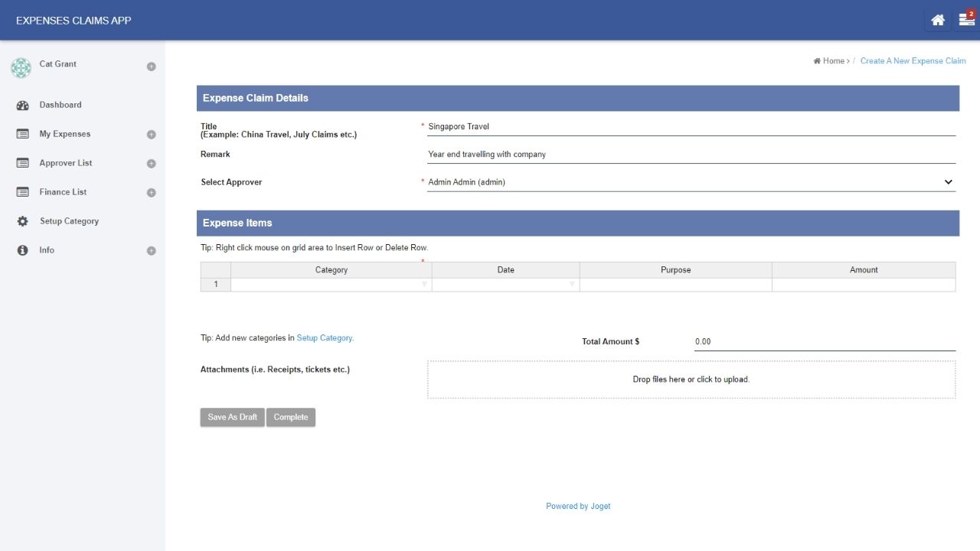Screen dimensions: 980x551
Task: Follow the Setup Category link in tip
Action: 325,337
